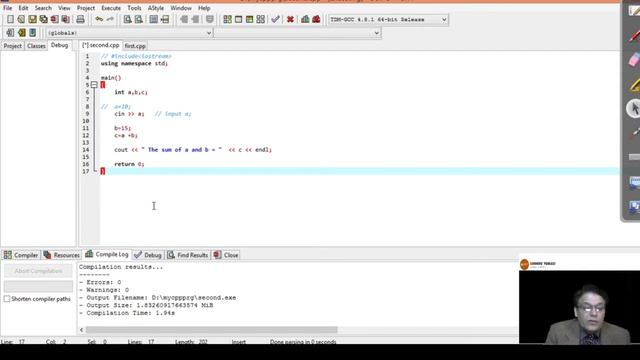Select the second.cpp editor tab

(101, 45)
